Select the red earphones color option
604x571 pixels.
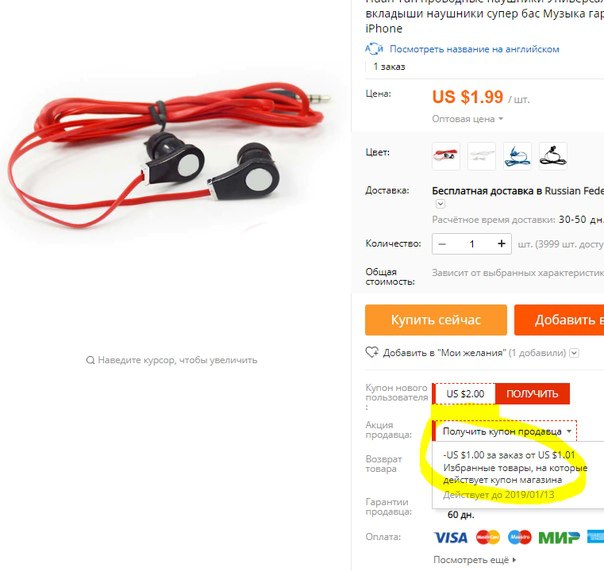click(x=446, y=156)
